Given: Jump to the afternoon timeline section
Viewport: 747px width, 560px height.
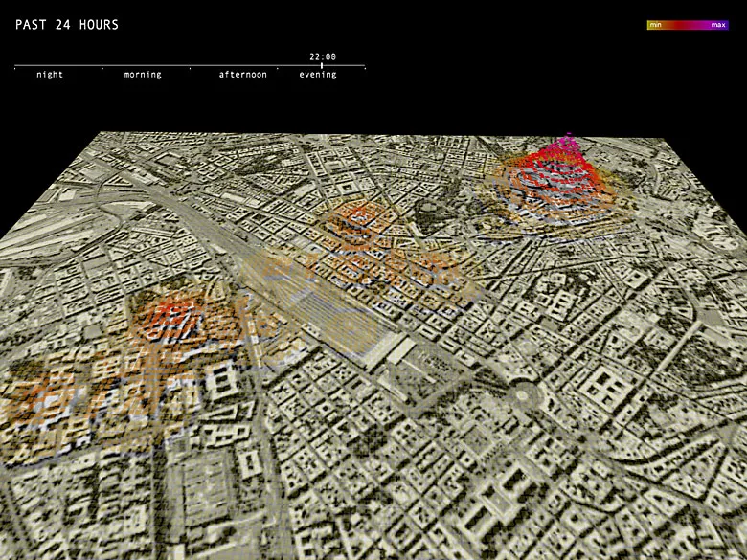Looking at the screenshot, I should (243, 75).
